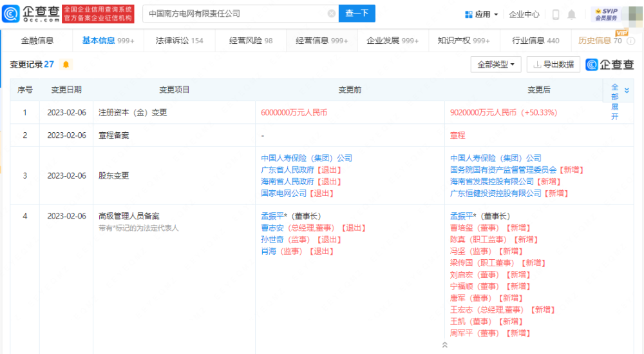644x354 pixels.
Task: Clear the search box text
Action: tap(332, 14)
